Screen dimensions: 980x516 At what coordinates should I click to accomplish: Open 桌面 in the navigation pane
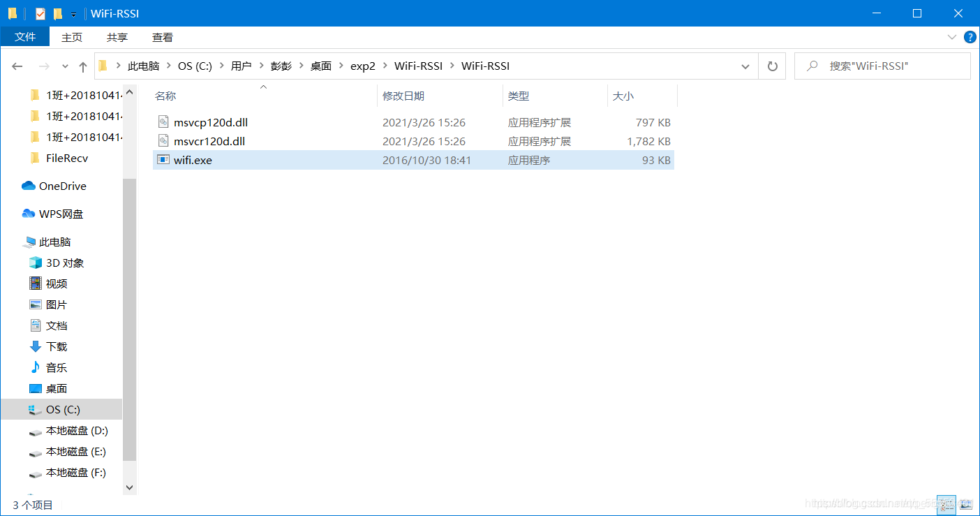(x=57, y=388)
